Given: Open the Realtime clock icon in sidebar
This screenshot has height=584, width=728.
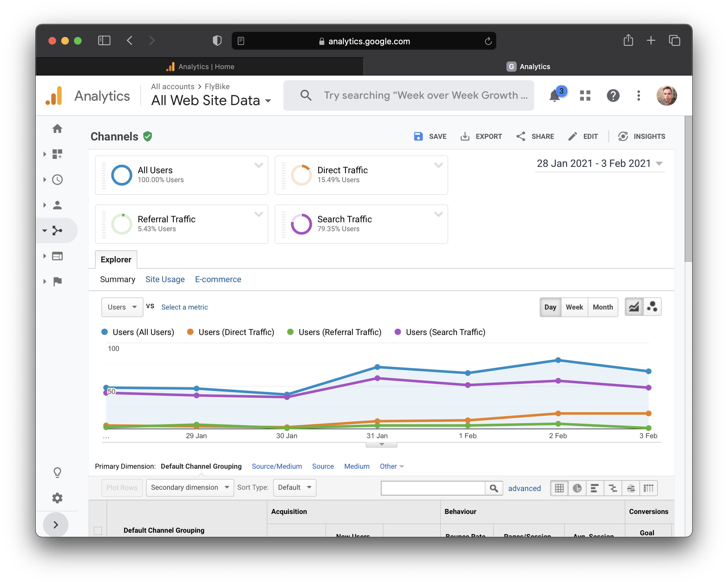Looking at the screenshot, I should (x=57, y=180).
